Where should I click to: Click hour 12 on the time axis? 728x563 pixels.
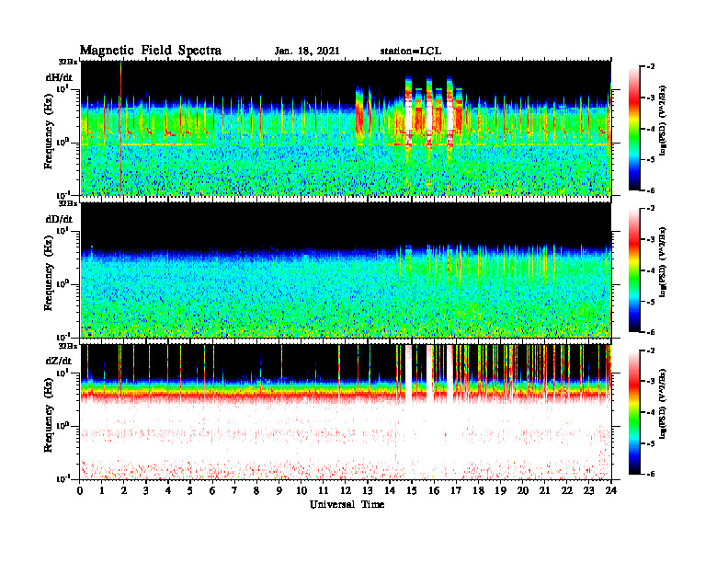pos(346,490)
